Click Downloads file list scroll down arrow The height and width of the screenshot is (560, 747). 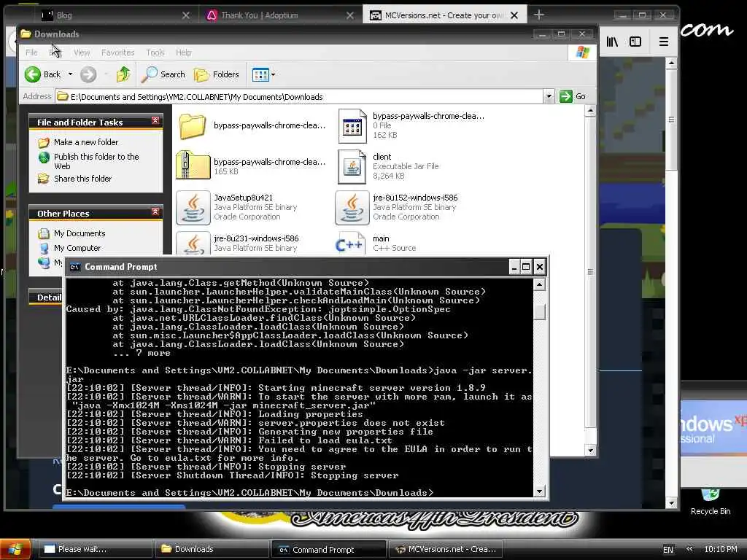(590, 450)
